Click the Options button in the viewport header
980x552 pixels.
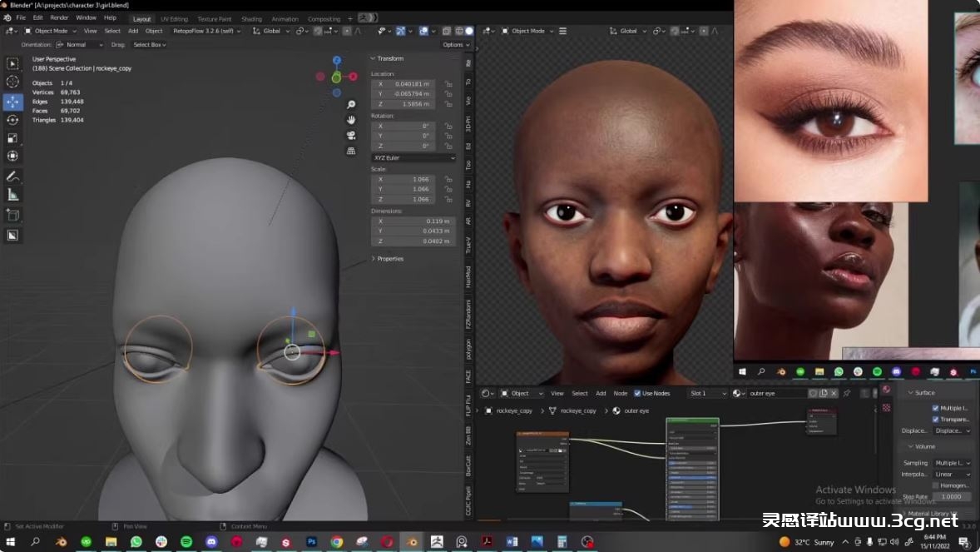click(455, 45)
